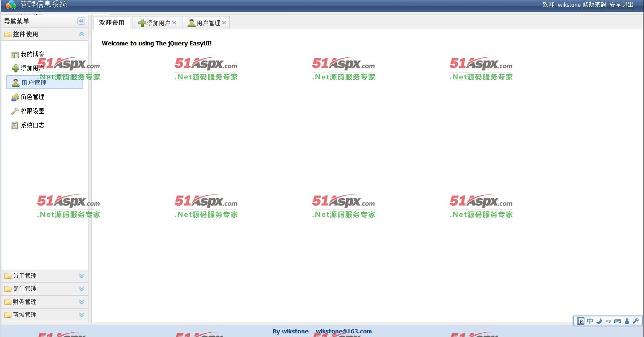Switch to the 欢迎使用 tab
This screenshot has height=337, width=644.
tap(112, 23)
